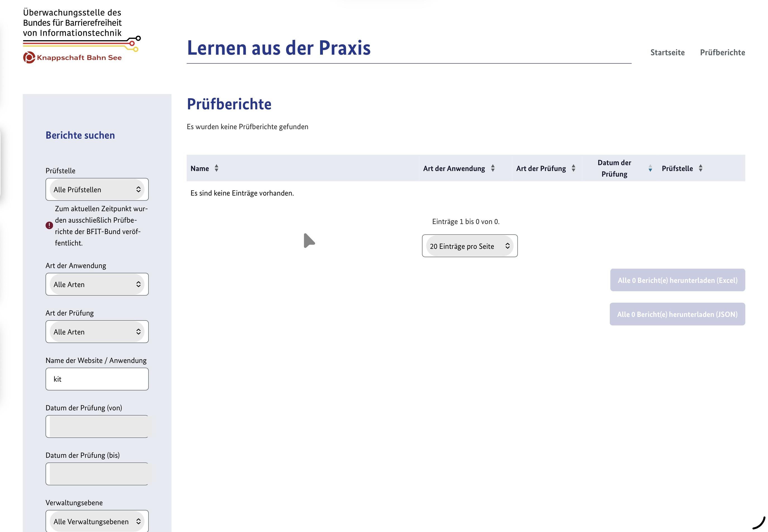Click the red info warning icon

(x=49, y=226)
